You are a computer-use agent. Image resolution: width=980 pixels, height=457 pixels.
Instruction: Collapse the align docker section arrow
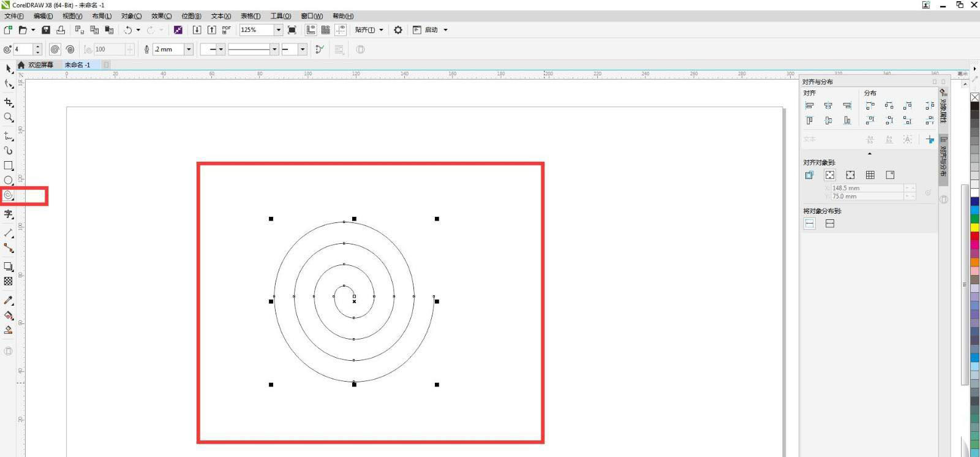click(870, 153)
